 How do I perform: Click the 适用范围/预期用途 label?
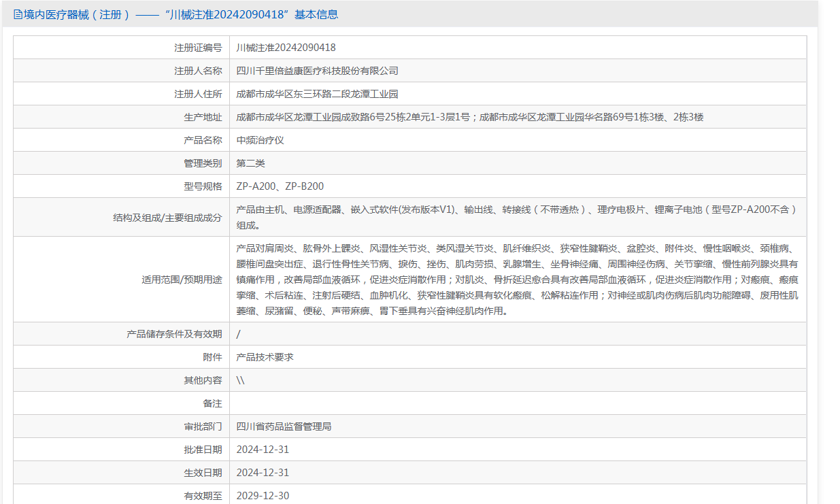pyautogui.click(x=182, y=280)
